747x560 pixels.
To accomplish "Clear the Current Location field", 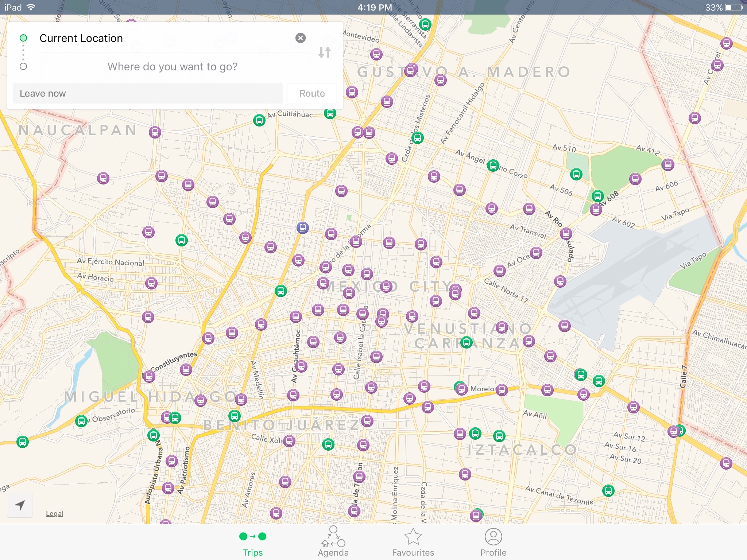I will (300, 38).
